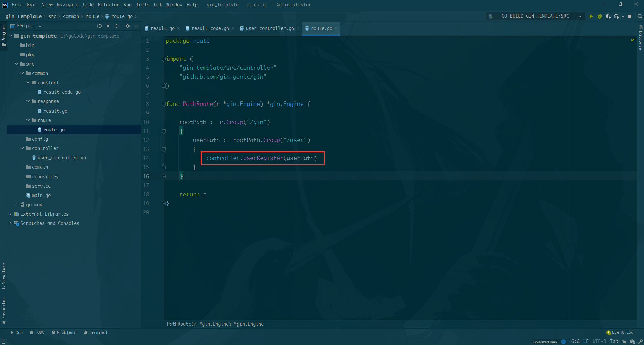This screenshot has height=345, width=644.
Task: Open the Run tool window
Action: pyautogui.click(x=16, y=333)
